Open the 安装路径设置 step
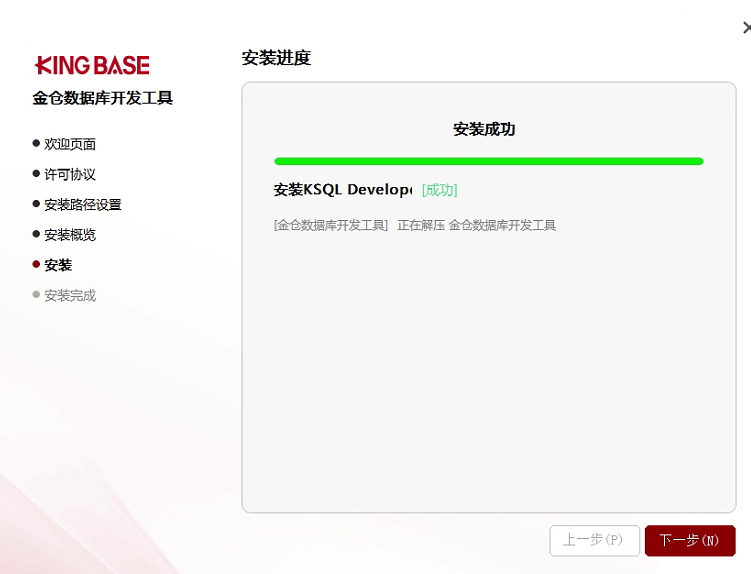Screen dimensions: 751x574 coord(83,205)
